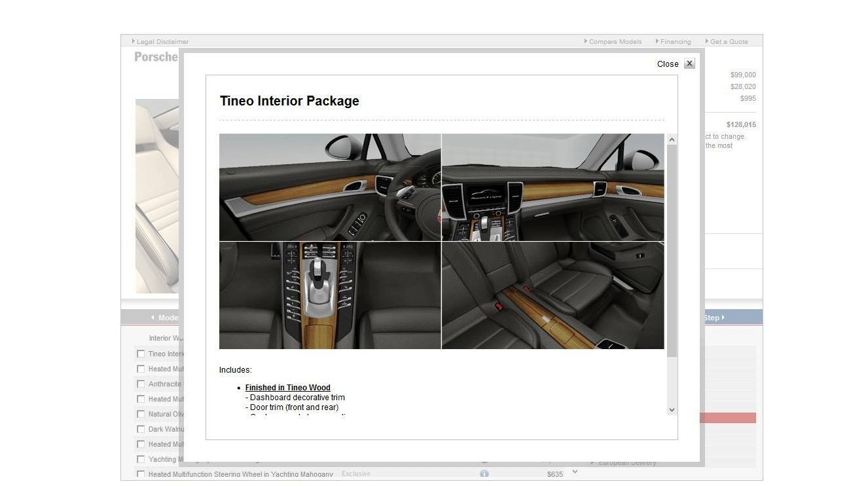
Task: Click the $635 option price
Action: tap(555, 474)
